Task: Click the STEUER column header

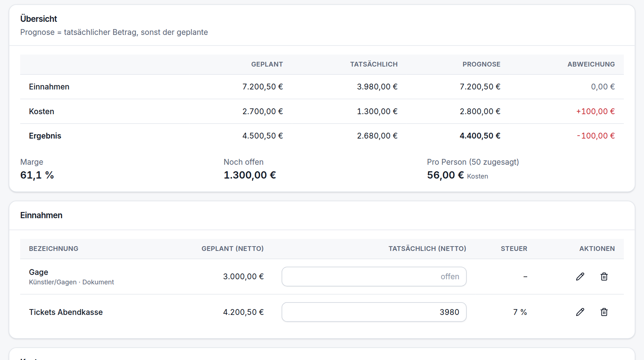Action: tap(514, 249)
